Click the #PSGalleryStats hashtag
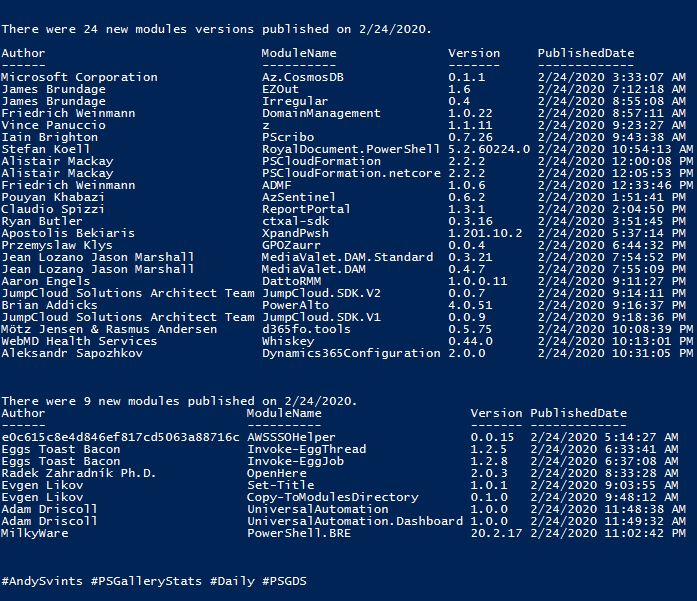 pyautogui.click(x=146, y=581)
